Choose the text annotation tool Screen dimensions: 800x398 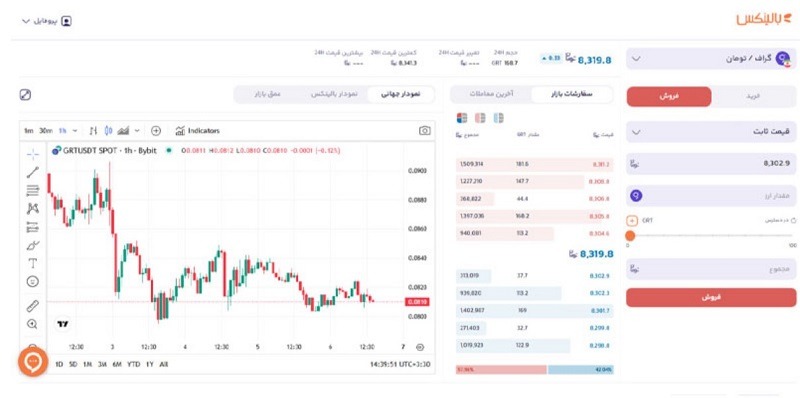click(33, 263)
